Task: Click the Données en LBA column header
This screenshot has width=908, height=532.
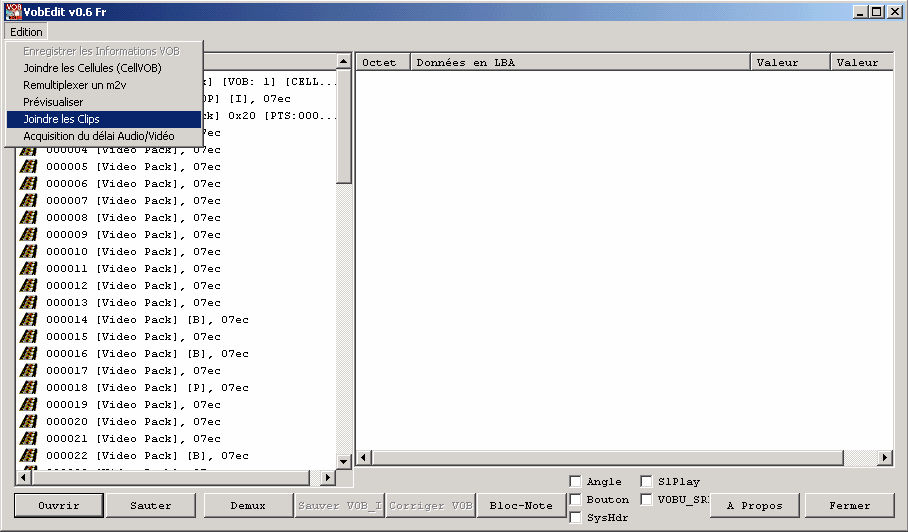Action: click(x=580, y=62)
